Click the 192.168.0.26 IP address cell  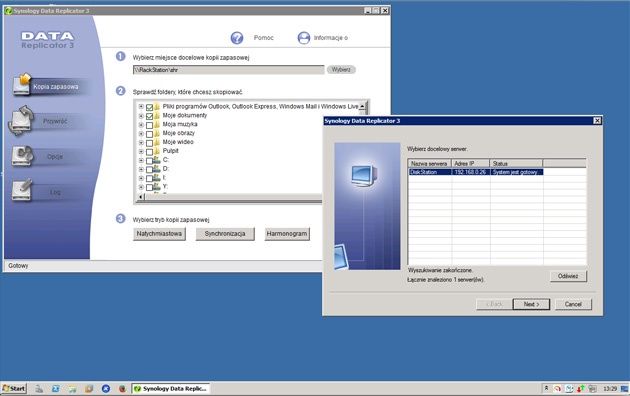[470, 172]
